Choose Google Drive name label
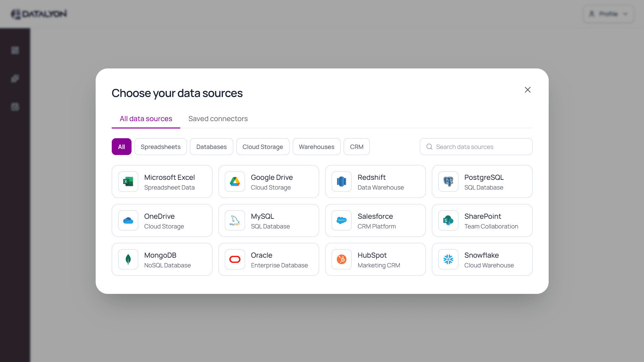The image size is (644, 362). click(x=272, y=177)
